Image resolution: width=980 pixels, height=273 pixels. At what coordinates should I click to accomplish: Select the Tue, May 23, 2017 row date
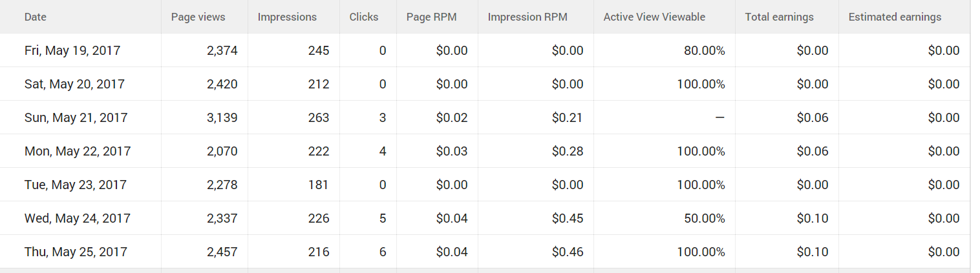pyautogui.click(x=75, y=185)
